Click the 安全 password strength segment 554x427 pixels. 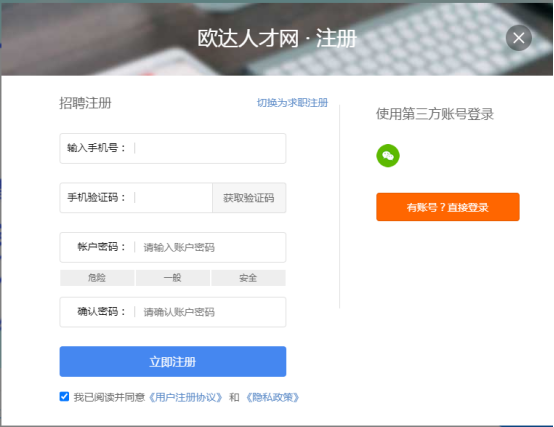coord(248,278)
